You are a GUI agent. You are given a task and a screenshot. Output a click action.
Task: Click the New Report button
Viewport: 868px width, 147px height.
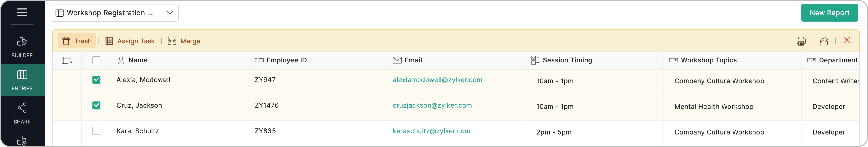(829, 13)
